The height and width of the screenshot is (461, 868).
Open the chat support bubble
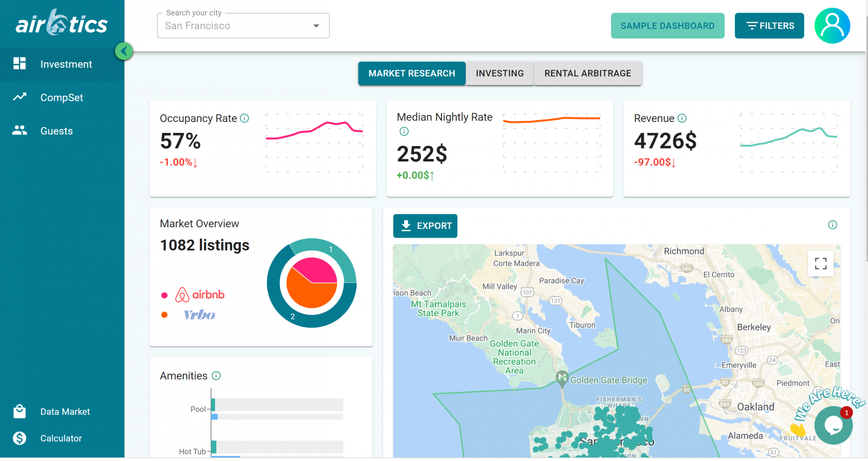point(833,425)
